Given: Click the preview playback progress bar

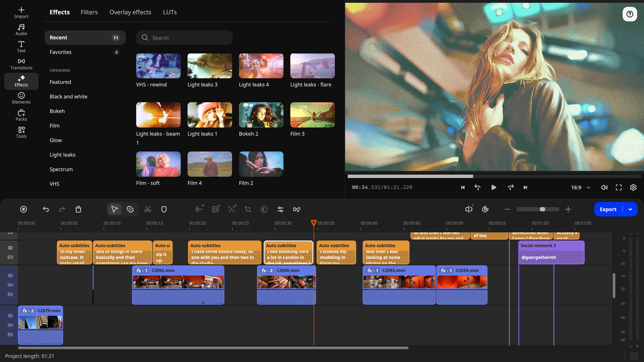Looking at the screenshot, I should tap(494, 176).
